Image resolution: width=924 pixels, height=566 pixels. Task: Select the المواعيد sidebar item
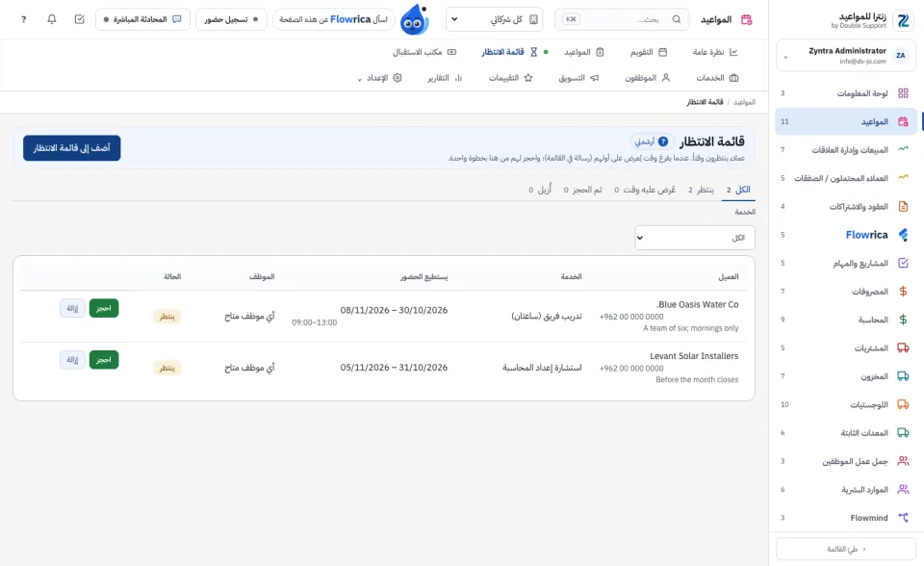846,121
